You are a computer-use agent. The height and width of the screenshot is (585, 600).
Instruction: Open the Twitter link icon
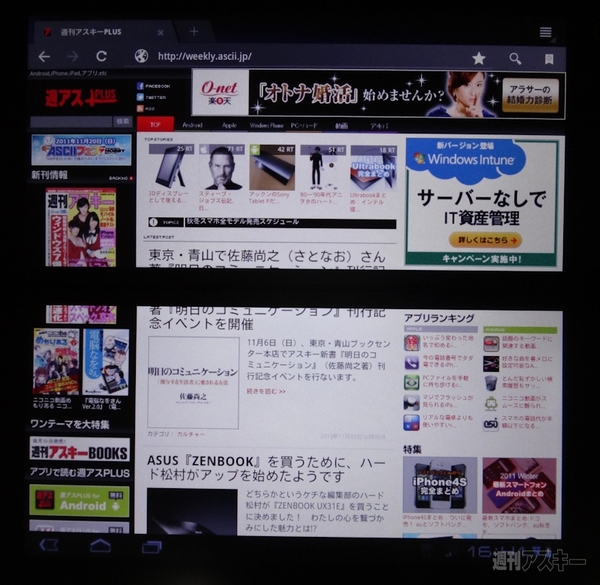tap(140, 97)
